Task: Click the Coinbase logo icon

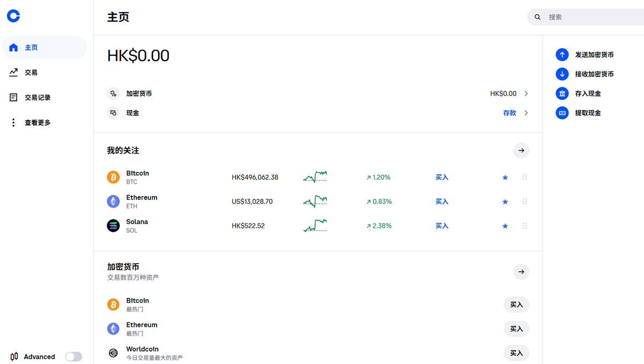Action: [13, 16]
